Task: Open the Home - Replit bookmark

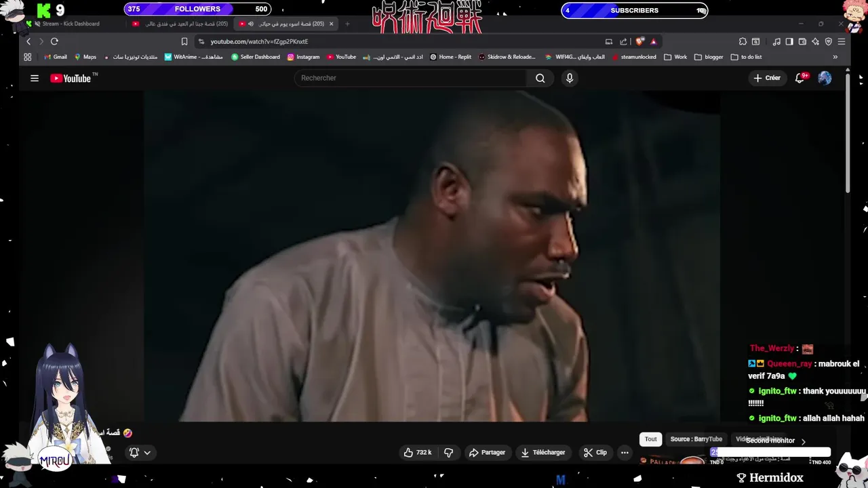Action: click(450, 57)
